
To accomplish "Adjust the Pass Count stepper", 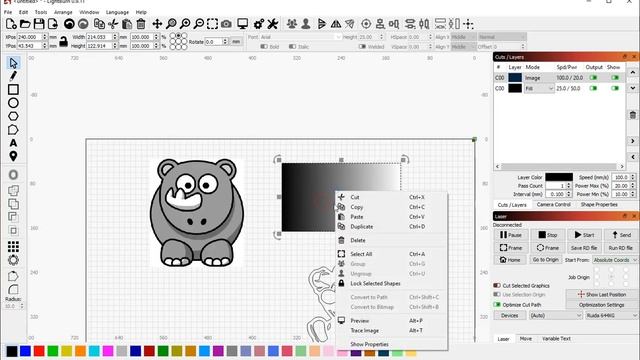I will (x=568, y=186).
